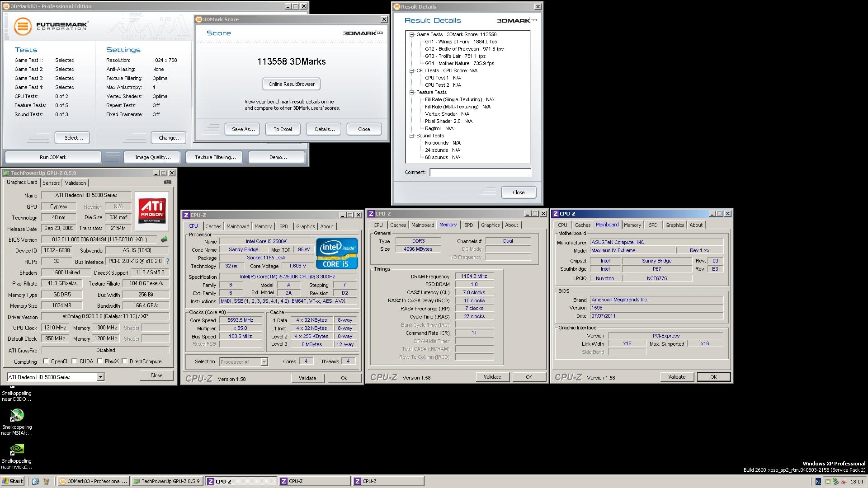Open the MSI Afterburner desktop shortcut
This screenshot has height=488, width=868.
tap(17, 415)
